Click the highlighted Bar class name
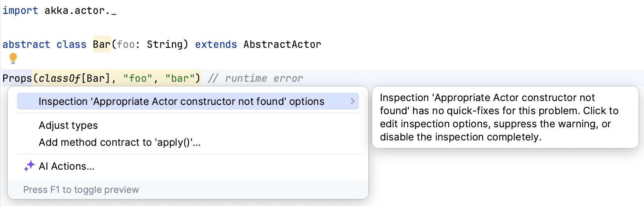644x206 pixels. click(102, 44)
